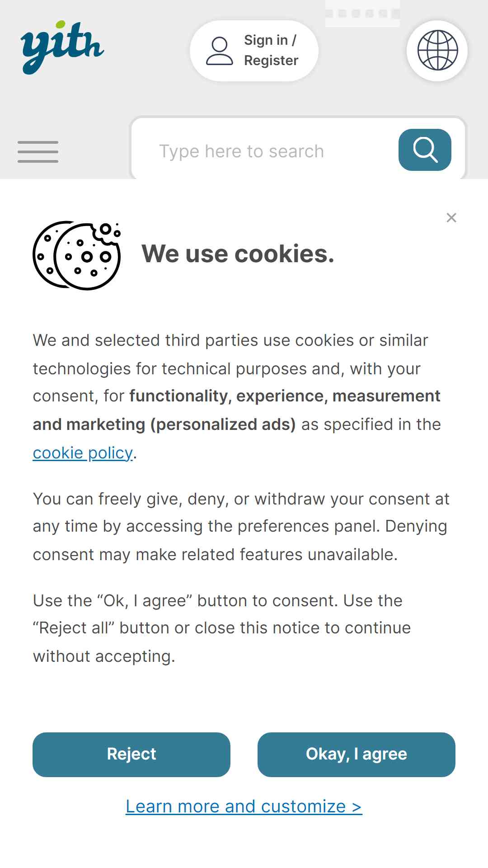Viewport: 488px width, 868px height.
Task: Open Learn more and customize link
Action: [244, 807]
